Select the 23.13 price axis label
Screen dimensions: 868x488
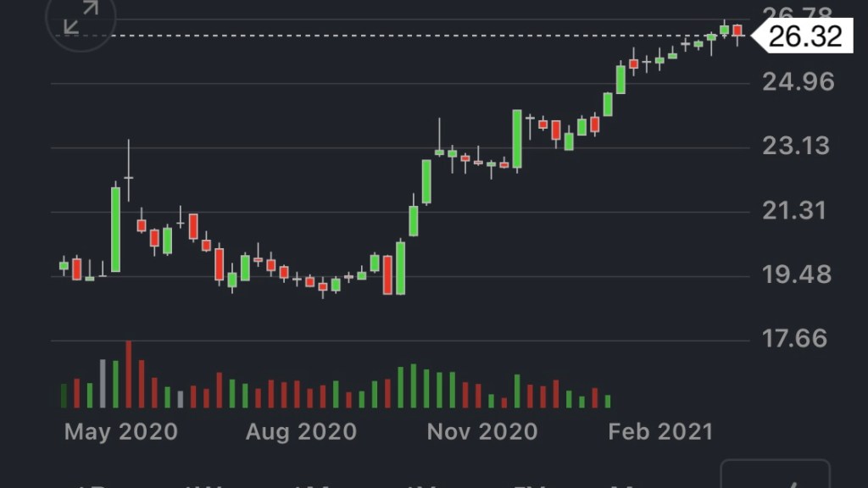click(794, 147)
